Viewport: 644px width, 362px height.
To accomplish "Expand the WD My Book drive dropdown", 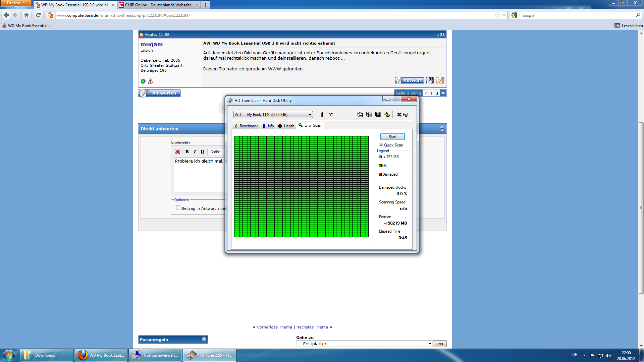I will point(310,115).
